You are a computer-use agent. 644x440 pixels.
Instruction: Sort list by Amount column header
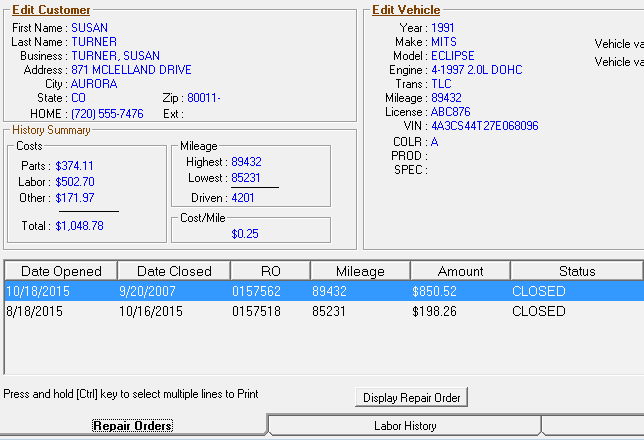pos(460,271)
